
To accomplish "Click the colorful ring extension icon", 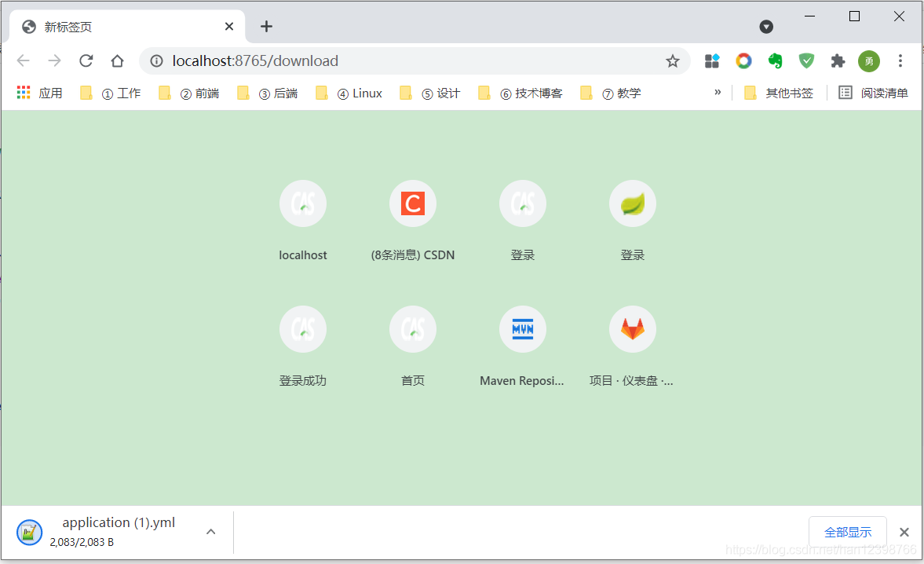I will [x=743, y=60].
